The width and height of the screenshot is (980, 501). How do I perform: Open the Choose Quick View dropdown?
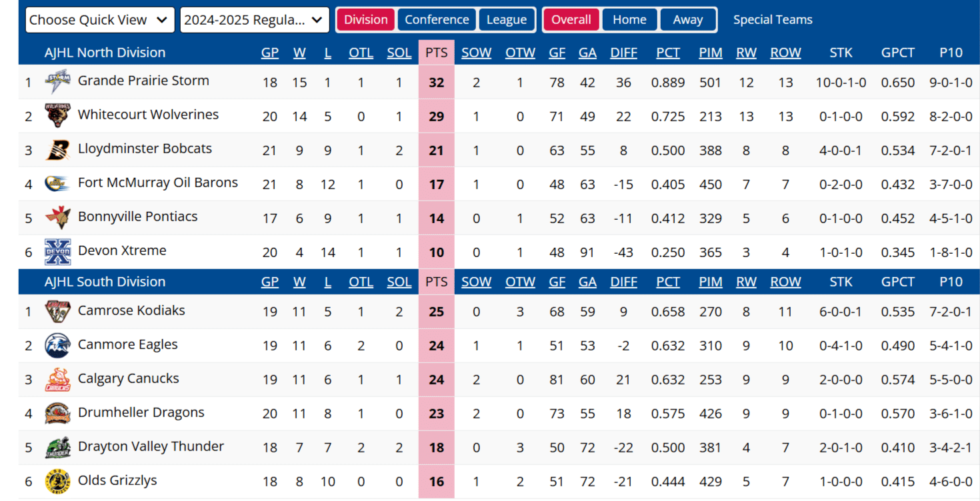[100, 20]
